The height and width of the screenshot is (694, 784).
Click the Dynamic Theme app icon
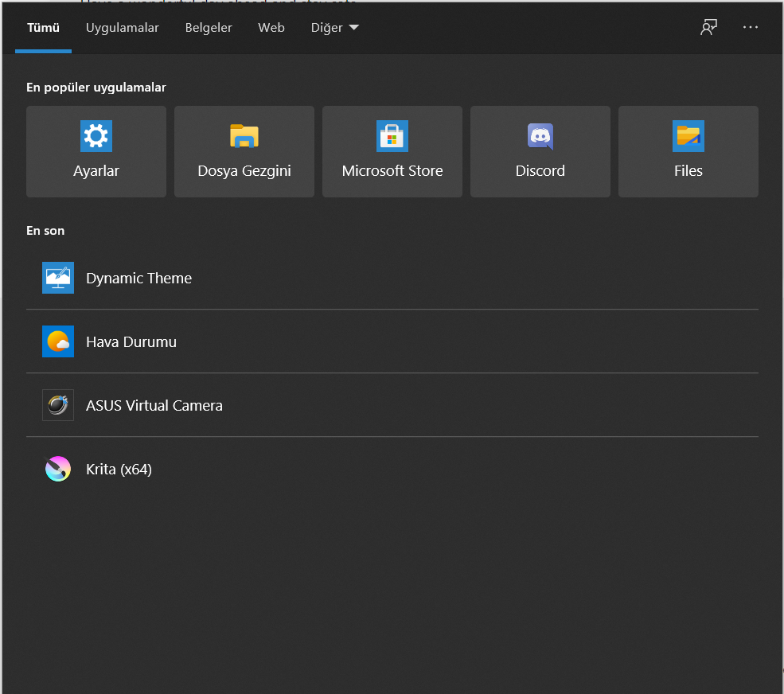coord(58,278)
